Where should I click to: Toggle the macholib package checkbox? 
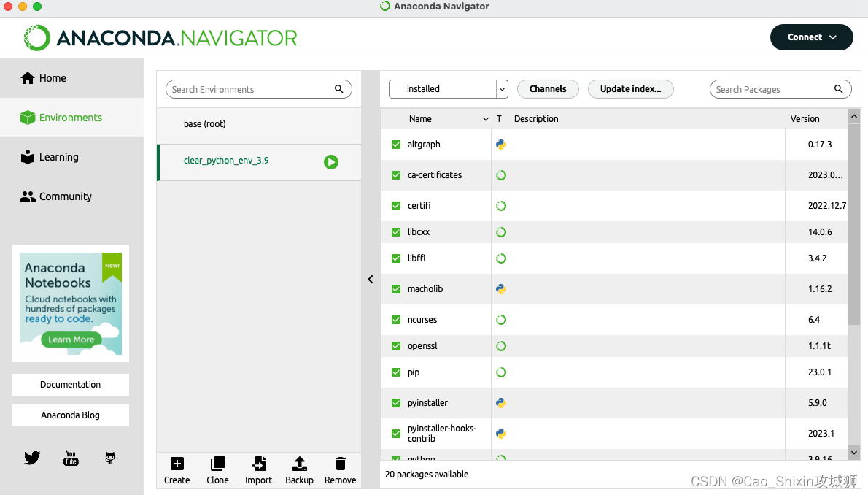click(396, 289)
